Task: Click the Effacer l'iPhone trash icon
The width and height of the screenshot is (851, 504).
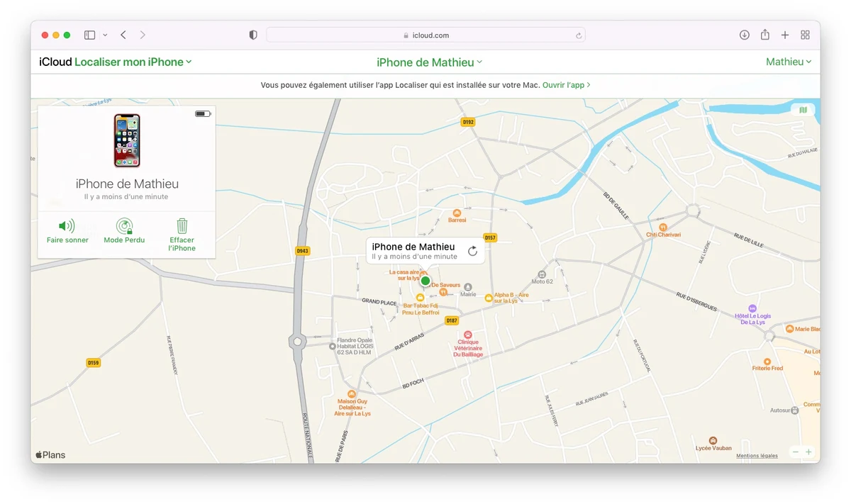Action: coord(182,225)
